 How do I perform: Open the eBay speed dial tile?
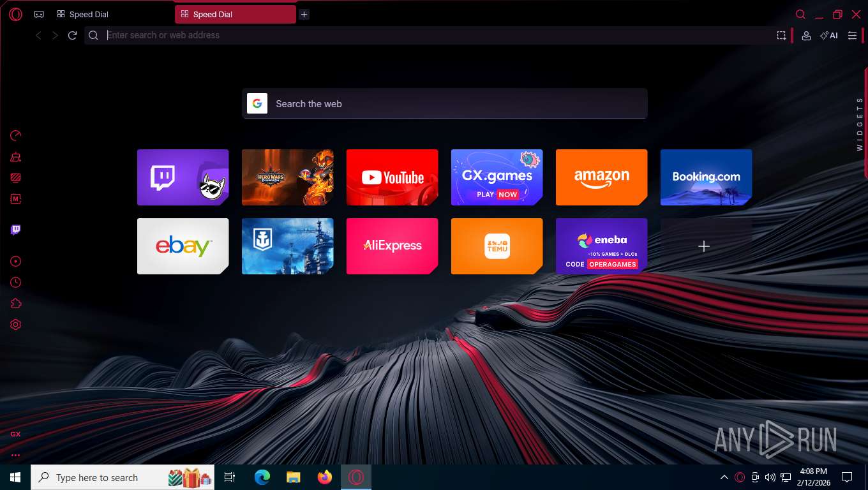(x=183, y=246)
